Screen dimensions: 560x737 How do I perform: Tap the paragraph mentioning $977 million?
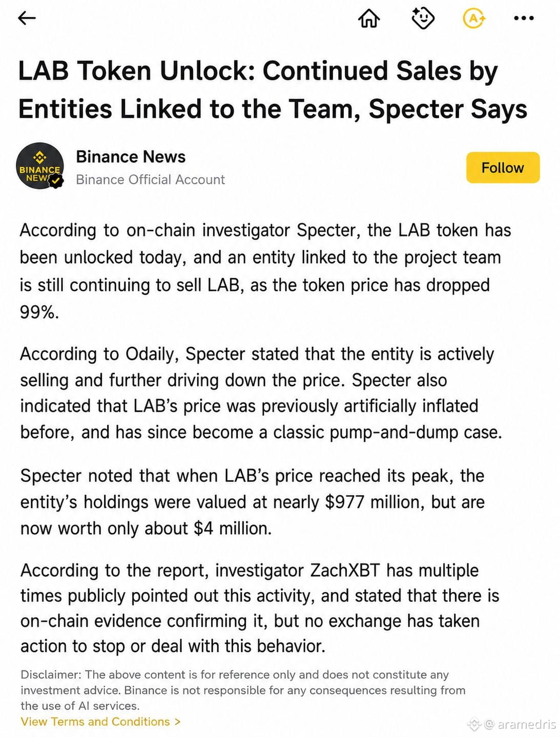click(x=252, y=502)
